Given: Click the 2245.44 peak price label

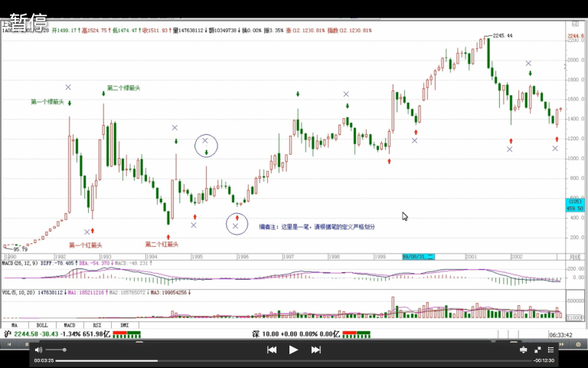Looking at the screenshot, I should 501,35.
